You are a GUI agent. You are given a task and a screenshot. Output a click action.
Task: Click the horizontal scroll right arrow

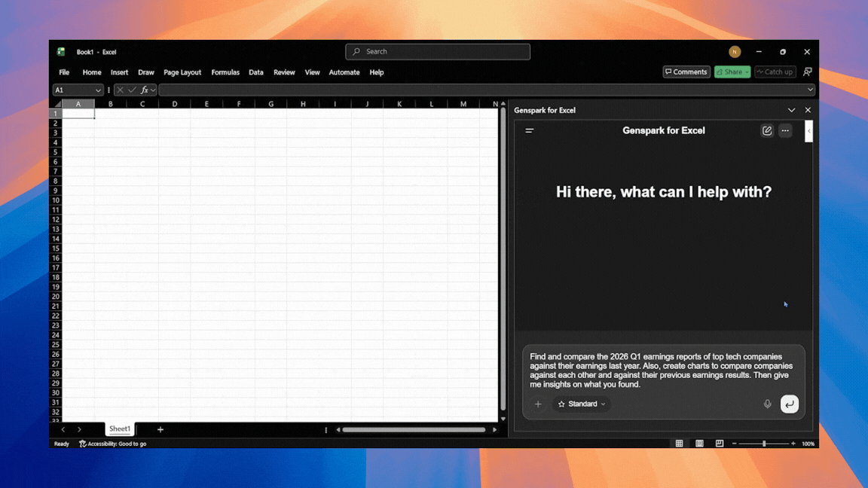click(x=494, y=429)
